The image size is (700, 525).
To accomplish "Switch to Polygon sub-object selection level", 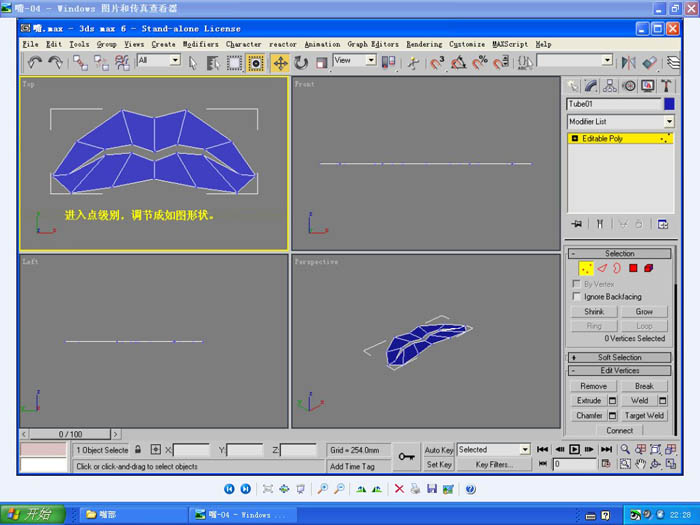I will [633, 268].
